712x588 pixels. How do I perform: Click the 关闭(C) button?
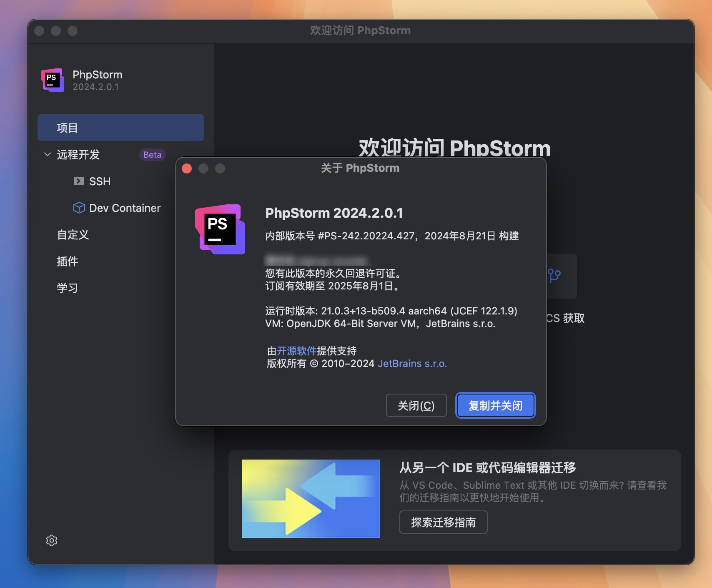click(416, 405)
